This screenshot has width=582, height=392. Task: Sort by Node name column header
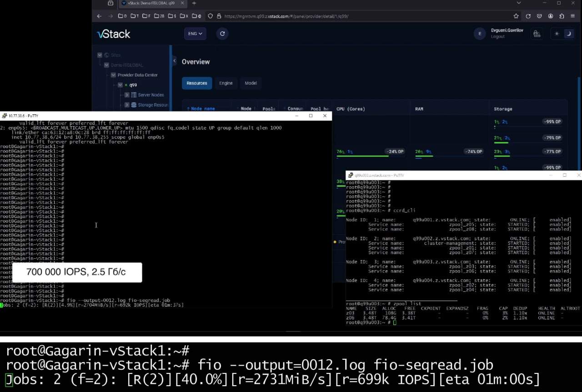click(203, 109)
